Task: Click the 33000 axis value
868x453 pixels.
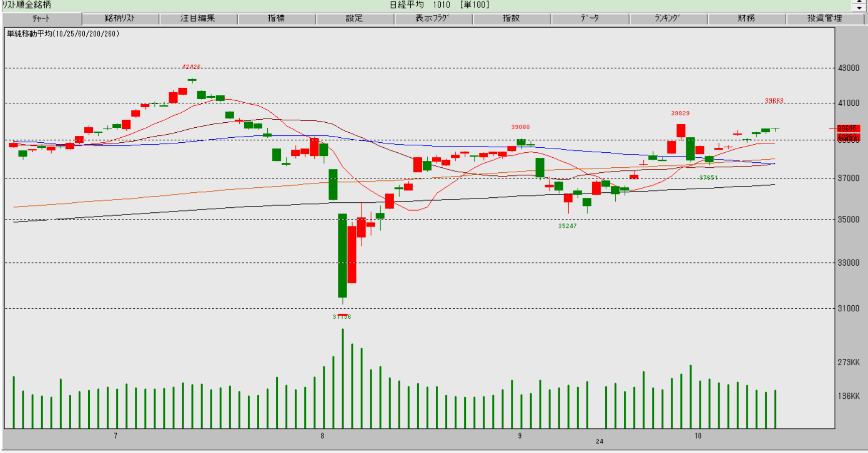Action: tap(849, 263)
